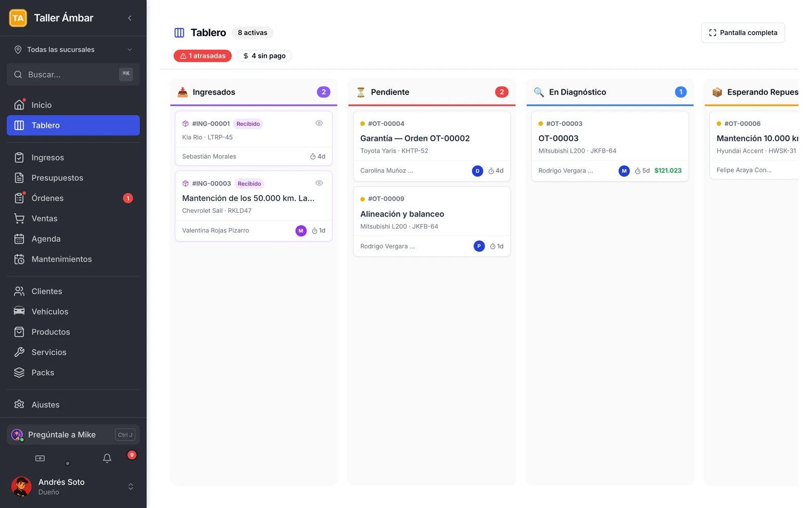The height and width of the screenshot is (508, 812).
Task: Click the Packs layers icon
Action: click(x=19, y=372)
